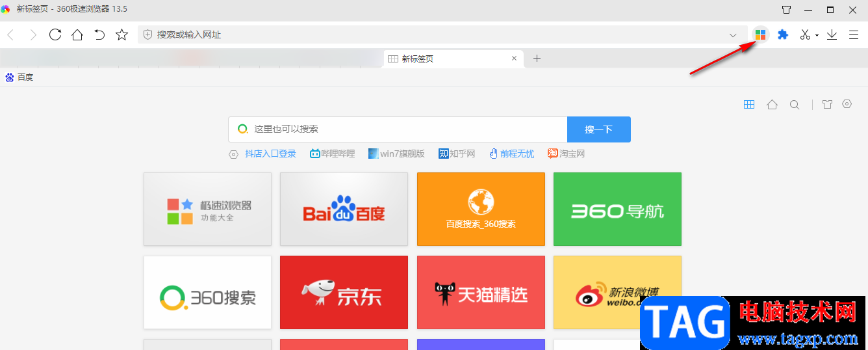The image size is (868, 350).
Task: Select search engine icon in search box
Action: tap(242, 129)
